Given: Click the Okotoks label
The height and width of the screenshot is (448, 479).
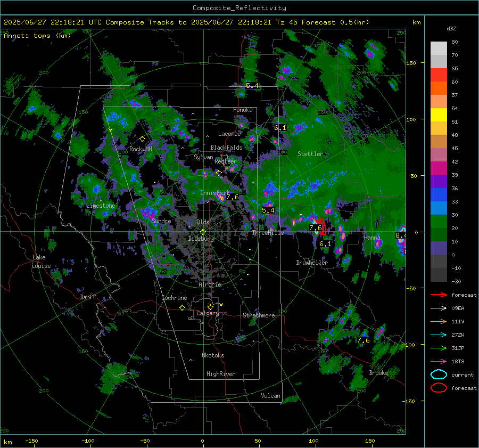Looking at the screenshot, I should pyautogui.click(x=213, y=355).
